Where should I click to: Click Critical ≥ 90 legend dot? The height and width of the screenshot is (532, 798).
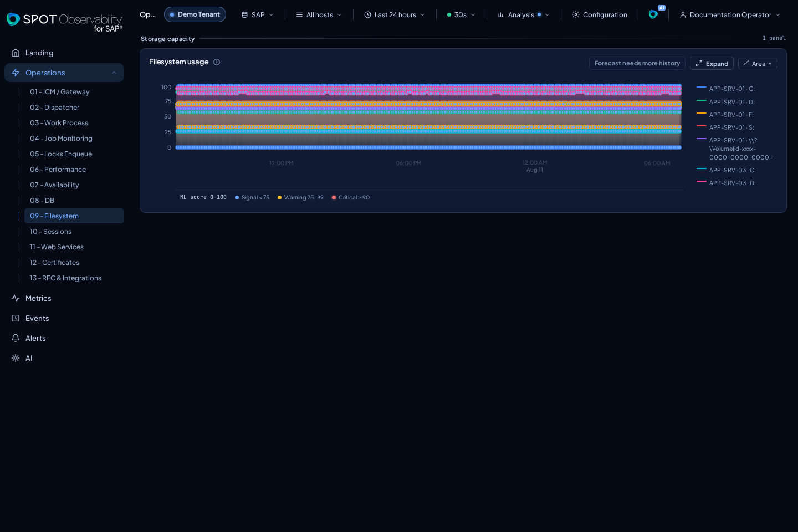[x=334, y=198]
